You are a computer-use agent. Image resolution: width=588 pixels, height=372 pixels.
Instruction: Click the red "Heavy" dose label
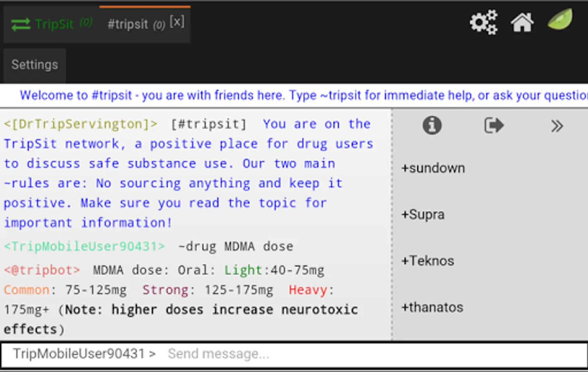(308, 290)
